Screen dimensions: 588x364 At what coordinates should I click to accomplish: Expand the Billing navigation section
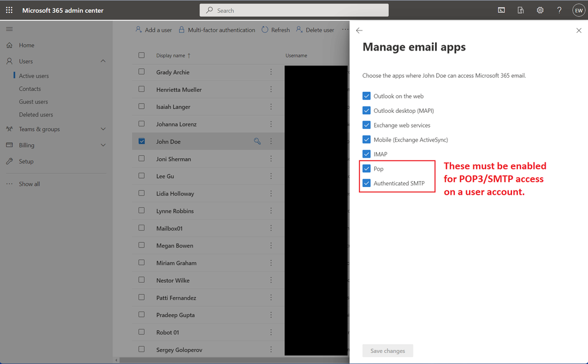[103, 145]
